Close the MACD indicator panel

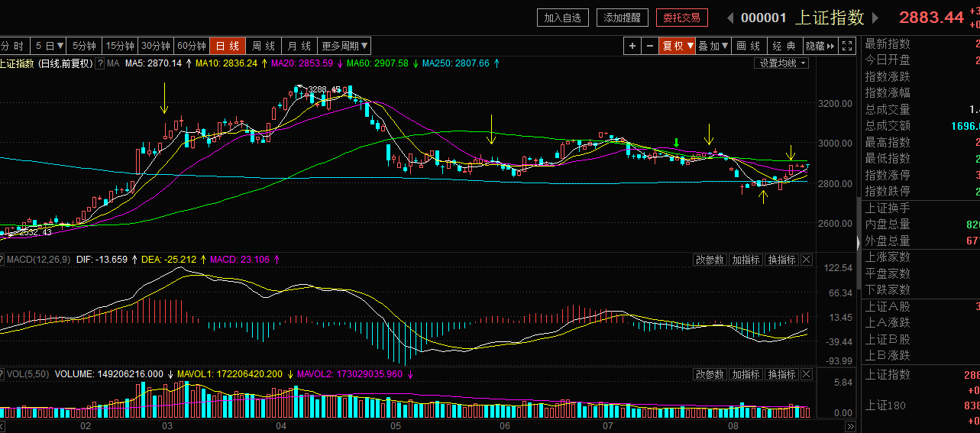point(806,260)
